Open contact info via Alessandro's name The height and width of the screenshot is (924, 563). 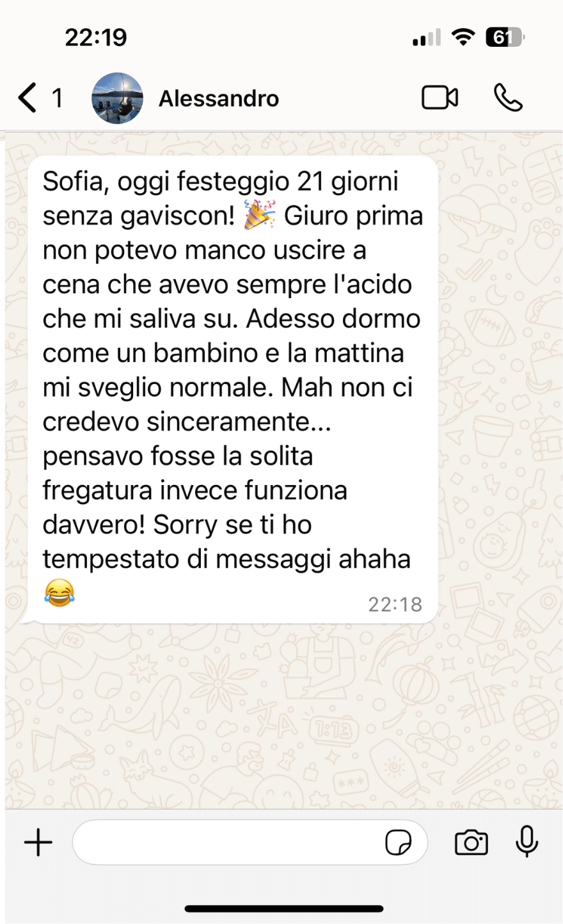(x=219, y=99)
